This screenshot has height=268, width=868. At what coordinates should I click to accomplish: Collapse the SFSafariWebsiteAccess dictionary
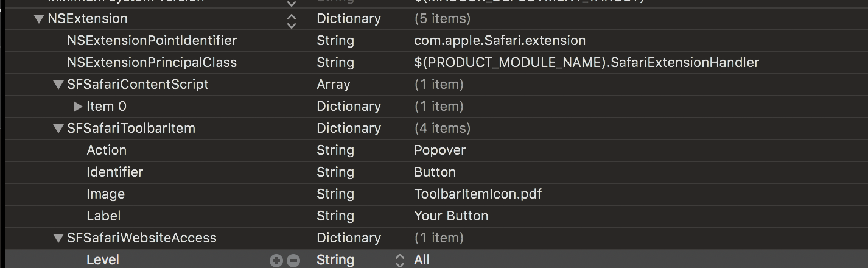point(58,238)
